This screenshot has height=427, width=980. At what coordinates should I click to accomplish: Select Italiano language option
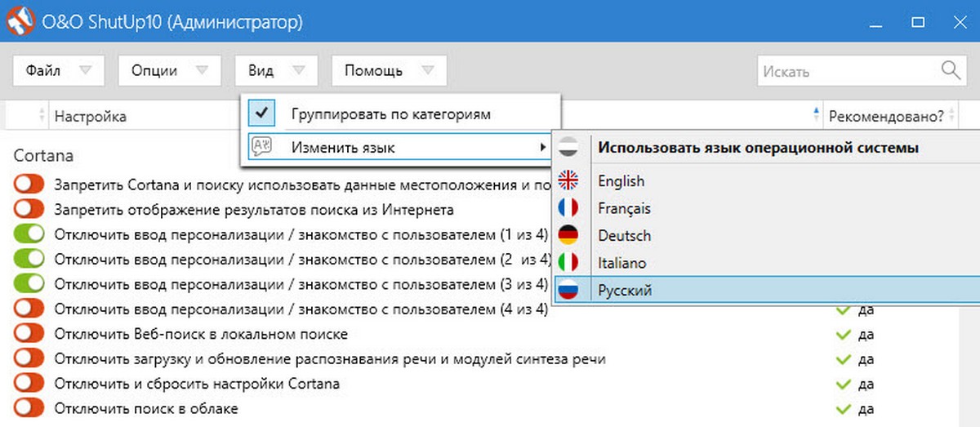621,263
